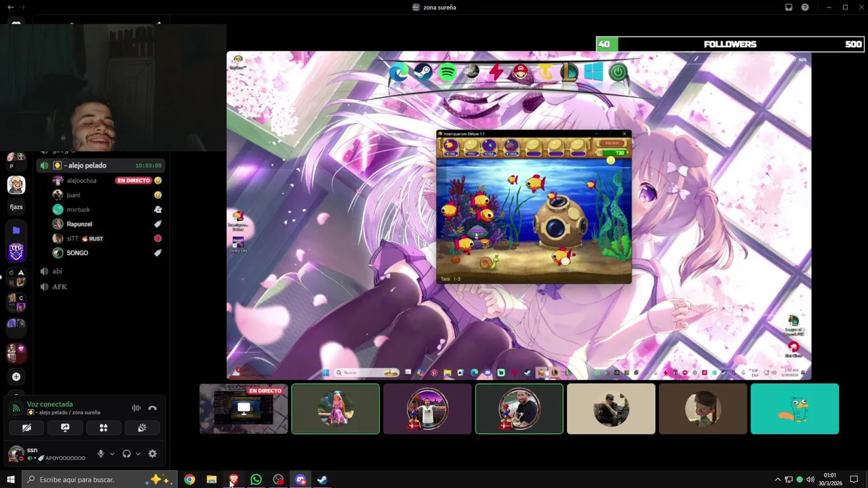
Task: Open Brave browser from taskbar
Action: point(234,480)
